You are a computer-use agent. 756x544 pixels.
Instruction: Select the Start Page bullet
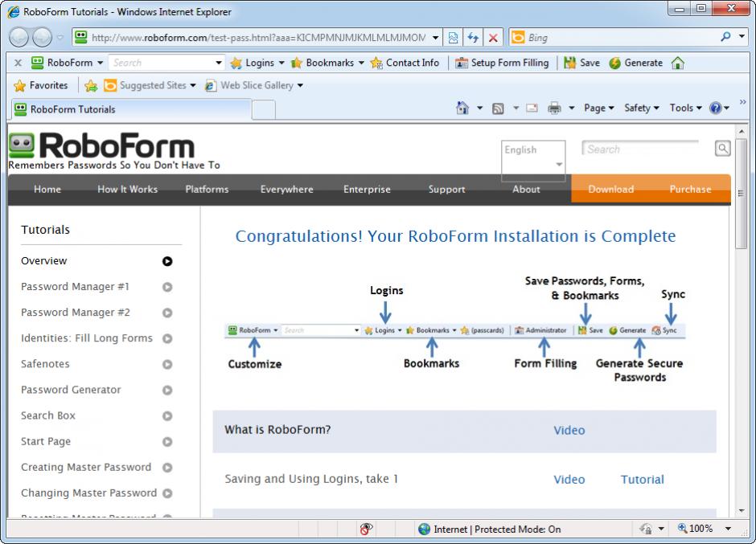pos(167,442)
